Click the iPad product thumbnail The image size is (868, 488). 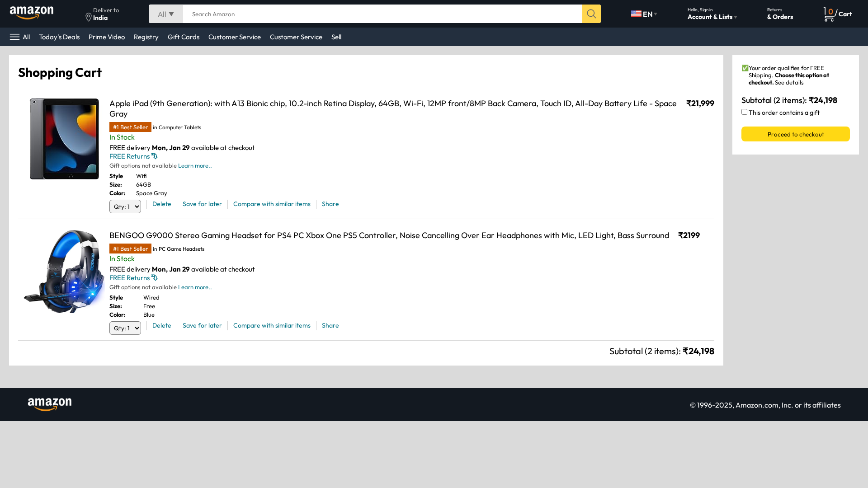click(64, 139)
